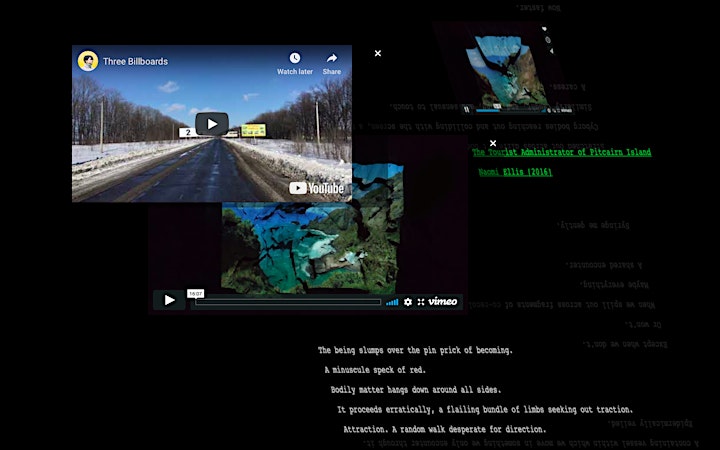The height and width of the screenshot is (450, 720).
Task: Click share icon on small tilted video
Action: [x=551, y=51]
